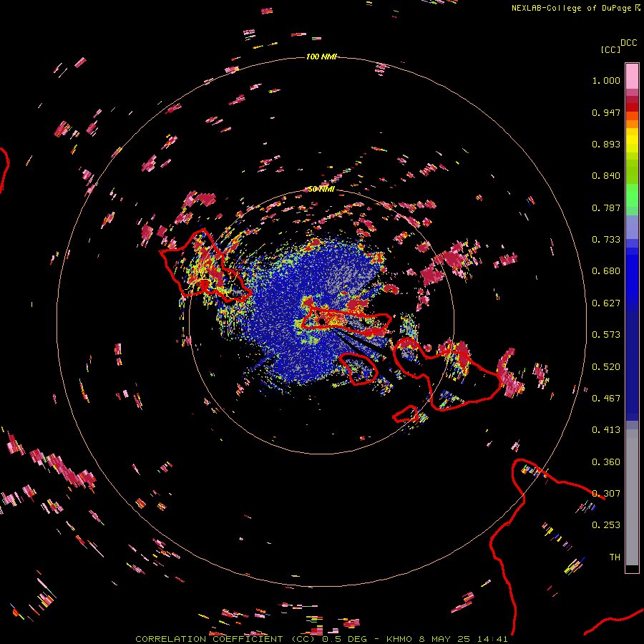Select the 0.253 scale value
Image resolution: width=644 pixels, height=644 pixels.
(606, 525)
